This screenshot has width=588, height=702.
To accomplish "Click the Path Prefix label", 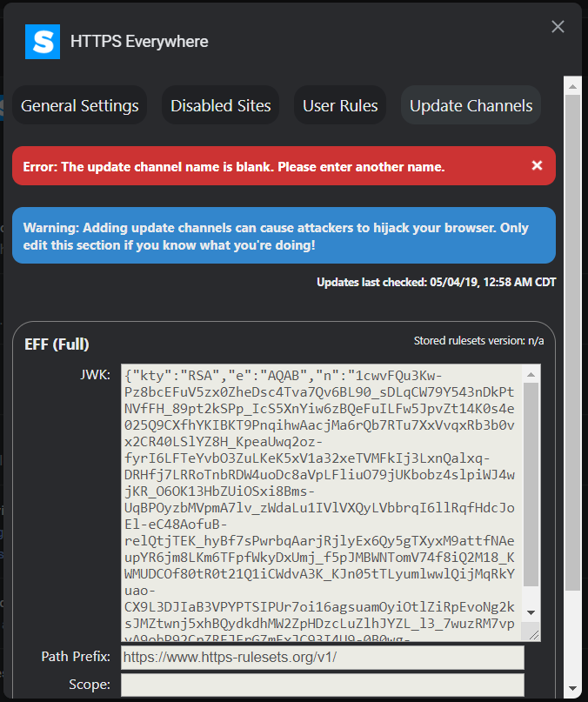I will pos(76,657).
